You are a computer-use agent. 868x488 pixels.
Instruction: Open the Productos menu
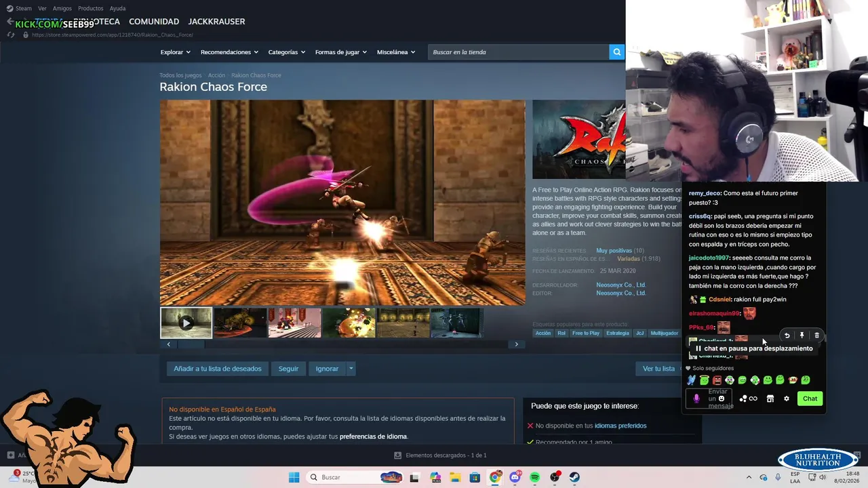click(x=90, y=8)
